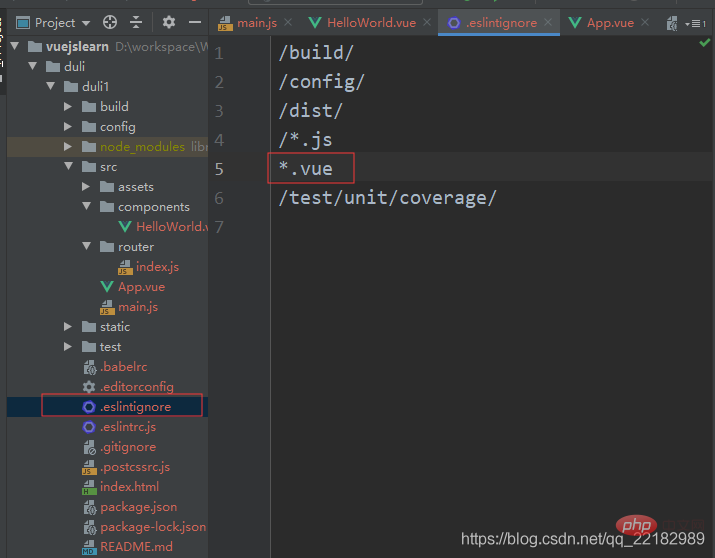Select package-lock.json file
This screenshot has width=715, height=558.
click(153, 527)
